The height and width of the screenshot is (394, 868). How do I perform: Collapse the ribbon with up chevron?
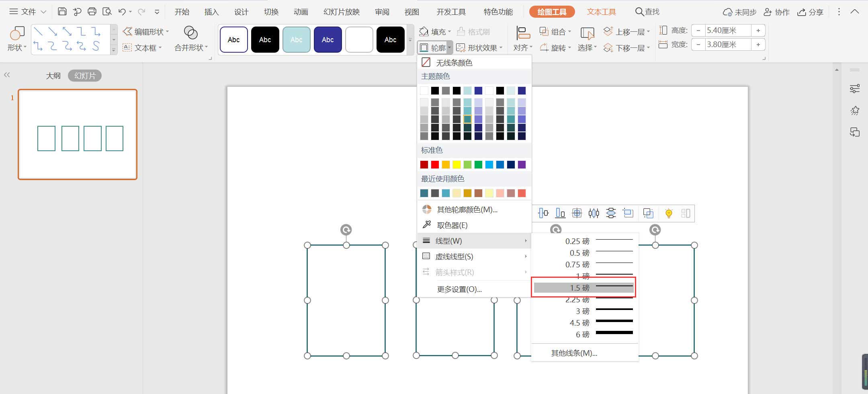pos(855,12)
